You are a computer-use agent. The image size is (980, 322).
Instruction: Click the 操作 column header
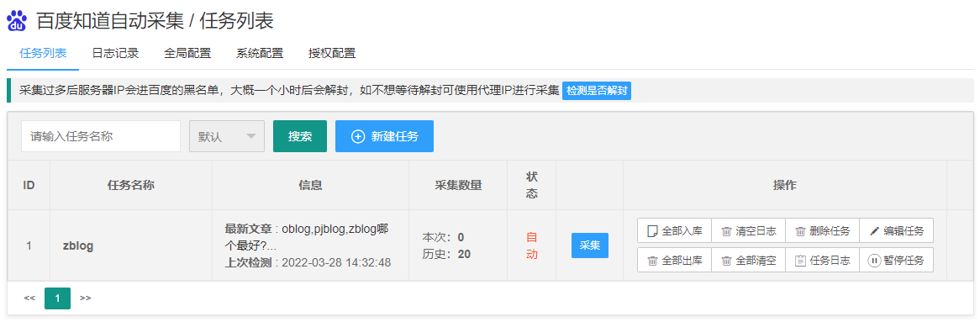(785, 185)
